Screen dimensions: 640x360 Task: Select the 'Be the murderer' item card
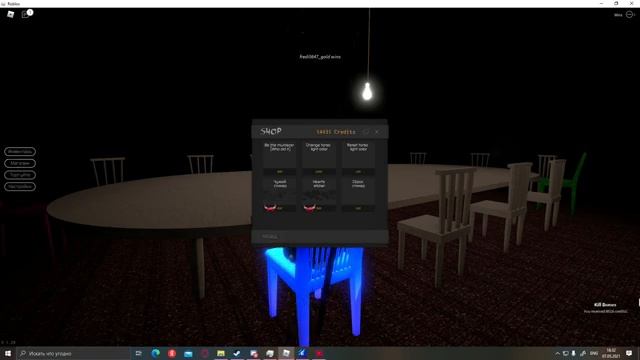click(x=280, y=158)
